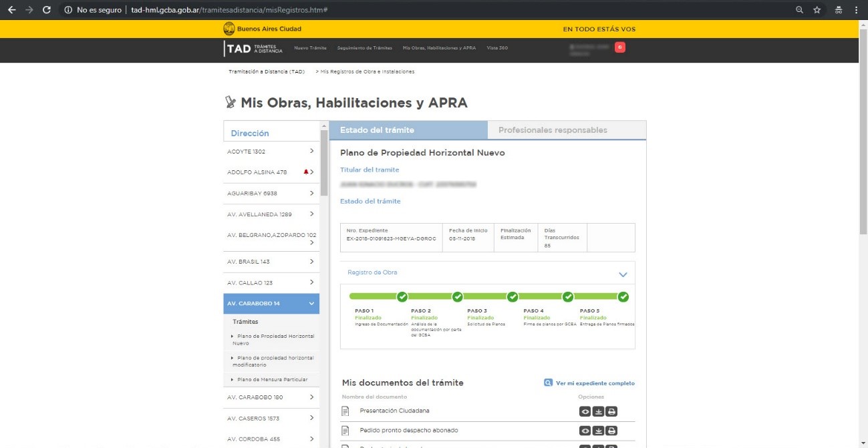Click the red bell alert on Adolfo Alsina 478
Viewport: 868px width, 448px height.
tap(306, 172)
